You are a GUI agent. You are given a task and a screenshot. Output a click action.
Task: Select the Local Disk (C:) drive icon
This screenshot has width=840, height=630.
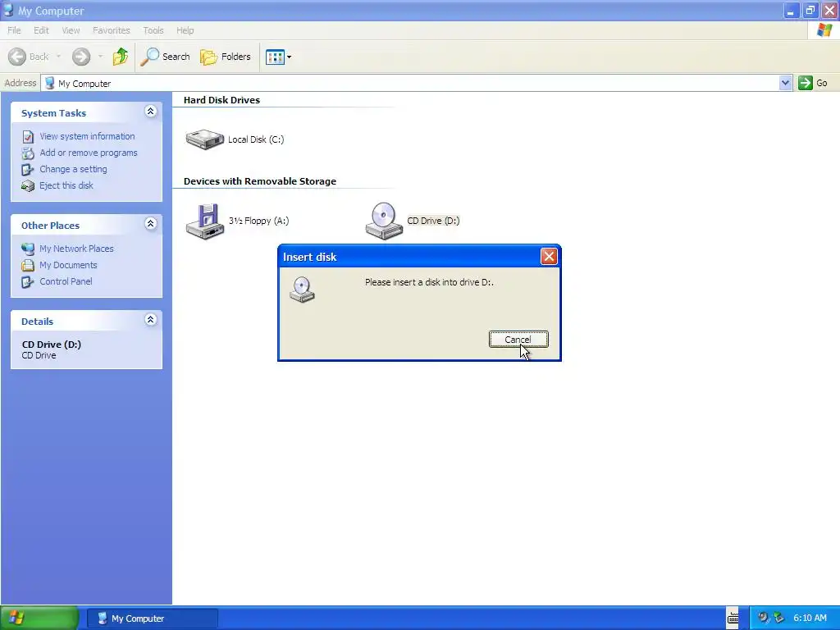click(204, 139)
